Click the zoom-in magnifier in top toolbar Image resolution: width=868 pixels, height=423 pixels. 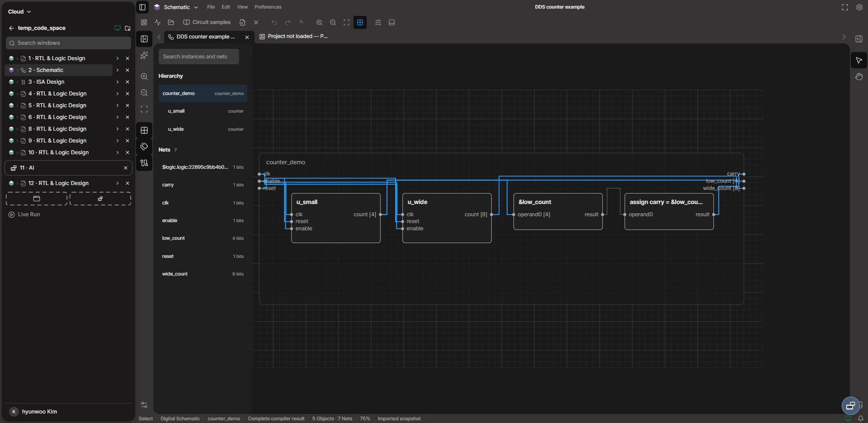tap(319, 22)
